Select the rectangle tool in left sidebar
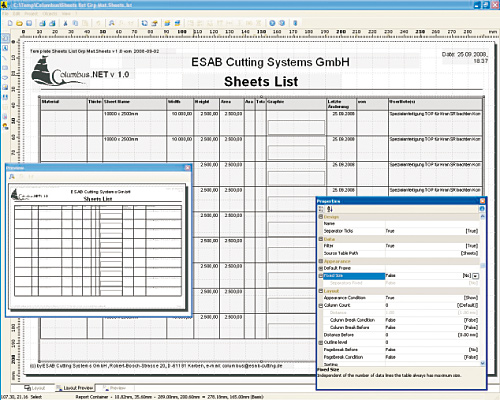This screenshot has width=500, height=400. point(5,68)
